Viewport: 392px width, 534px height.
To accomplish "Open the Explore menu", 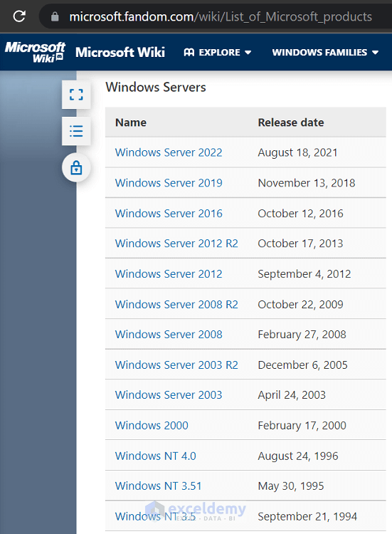I will point(218,53).
